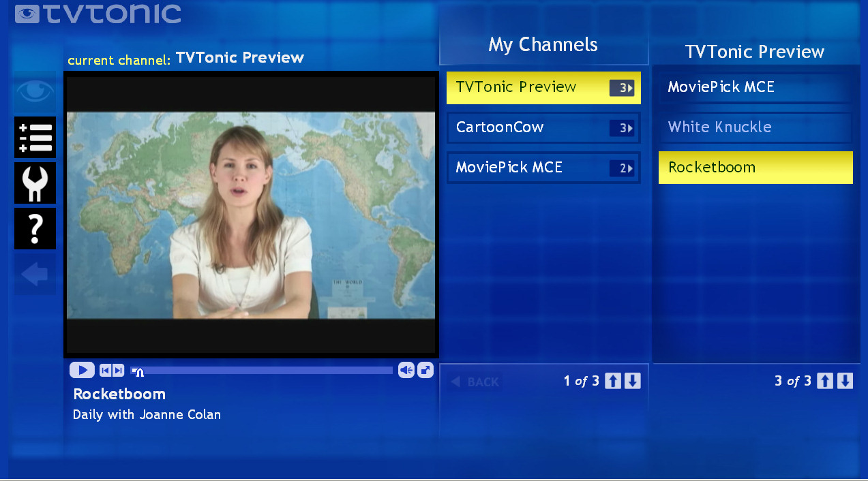The image size is (868, 481).
Task: Move down in My Channels list
Action: click(633, 381)
